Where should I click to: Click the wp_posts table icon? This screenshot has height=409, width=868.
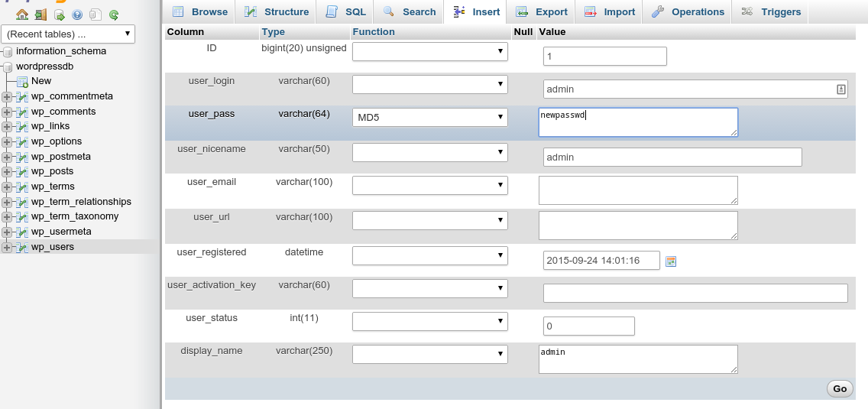pyautogui.click(x=22, y=172)
